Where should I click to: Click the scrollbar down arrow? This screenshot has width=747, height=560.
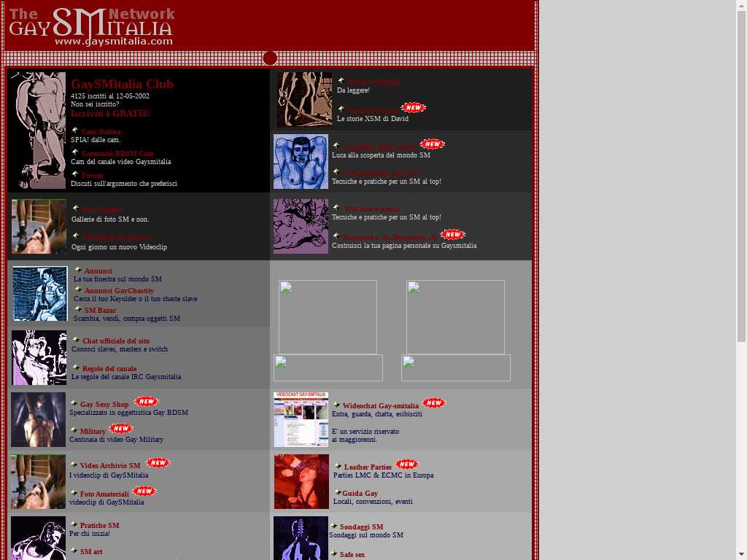(x=741, y=554)
